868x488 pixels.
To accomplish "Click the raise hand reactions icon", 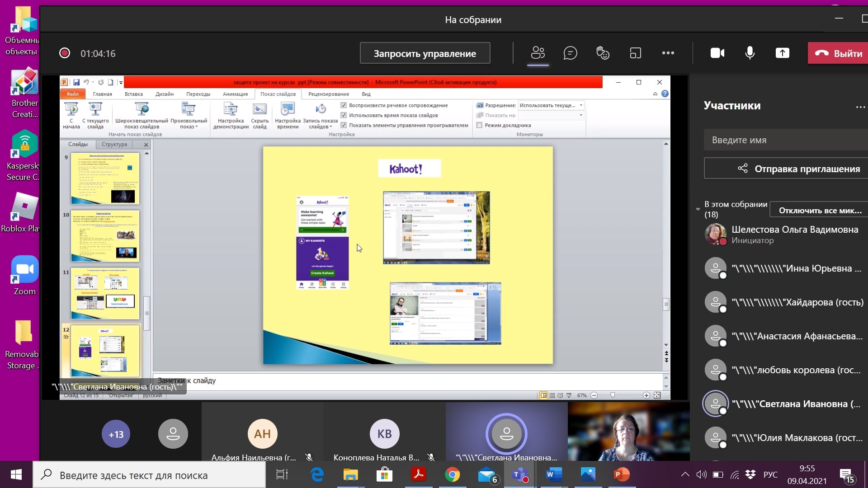I will click(603, 53).
